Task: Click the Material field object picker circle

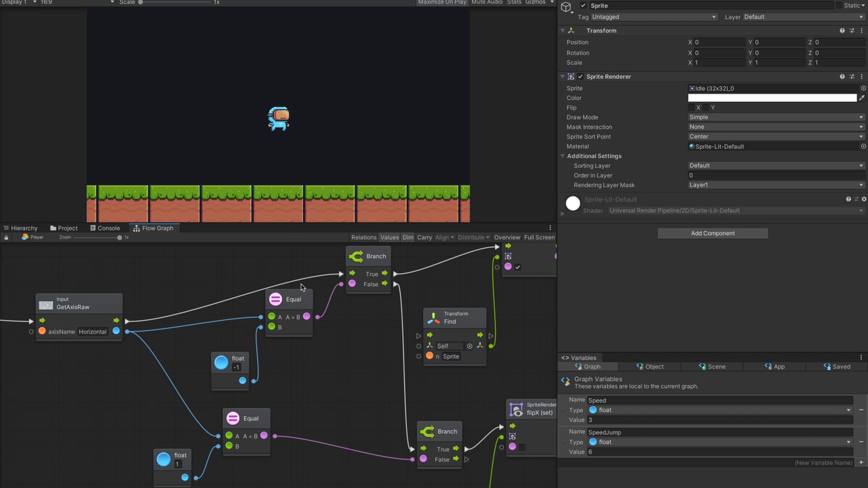Action: [x=863, y=146]
